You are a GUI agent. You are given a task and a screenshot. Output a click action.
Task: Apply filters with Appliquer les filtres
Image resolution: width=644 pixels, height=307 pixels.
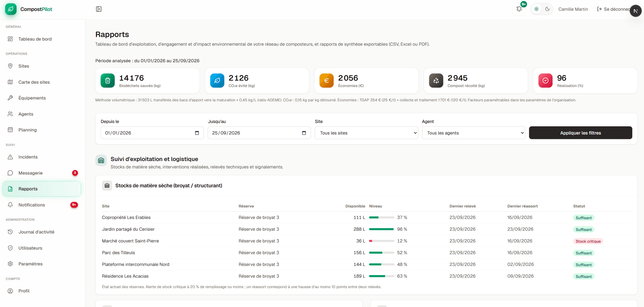coord(581,133)
